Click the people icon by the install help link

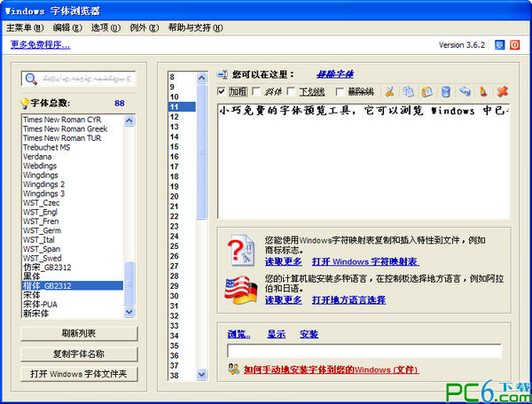click(234, 369)
